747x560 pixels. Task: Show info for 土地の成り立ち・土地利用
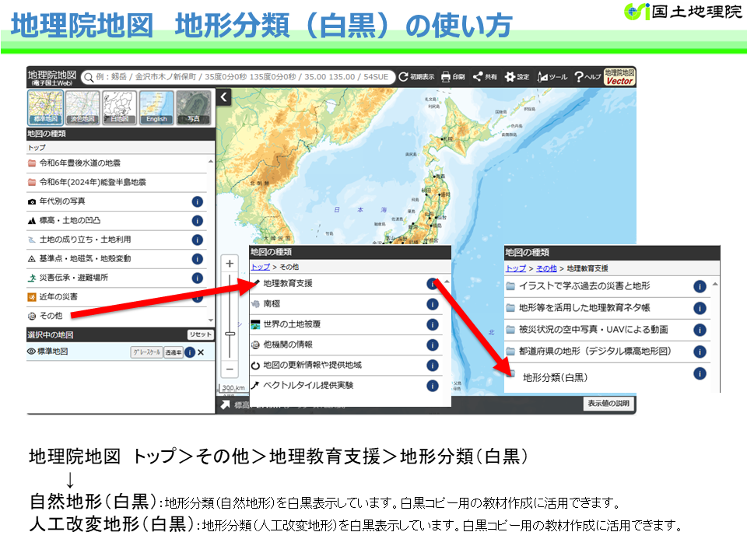coord(197,240)
